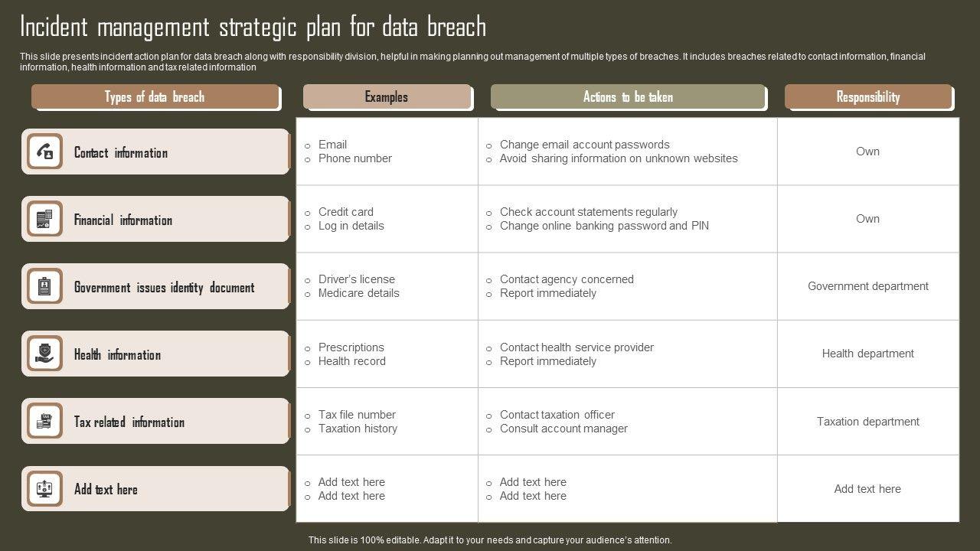The image size is (980, 551).
Task: Click the Responsibility column header
Action: tap(867, 97)
